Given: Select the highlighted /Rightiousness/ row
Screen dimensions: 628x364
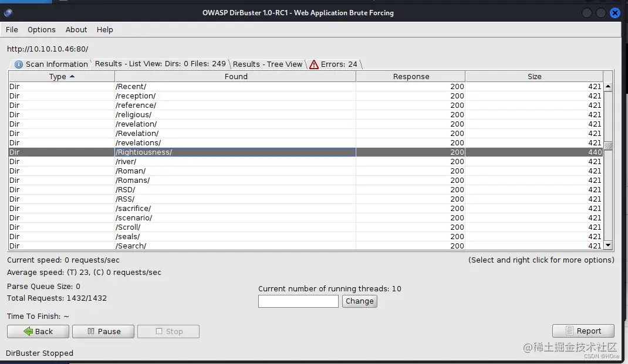Looking at the screenshot, I should click(x=306, y=152).
